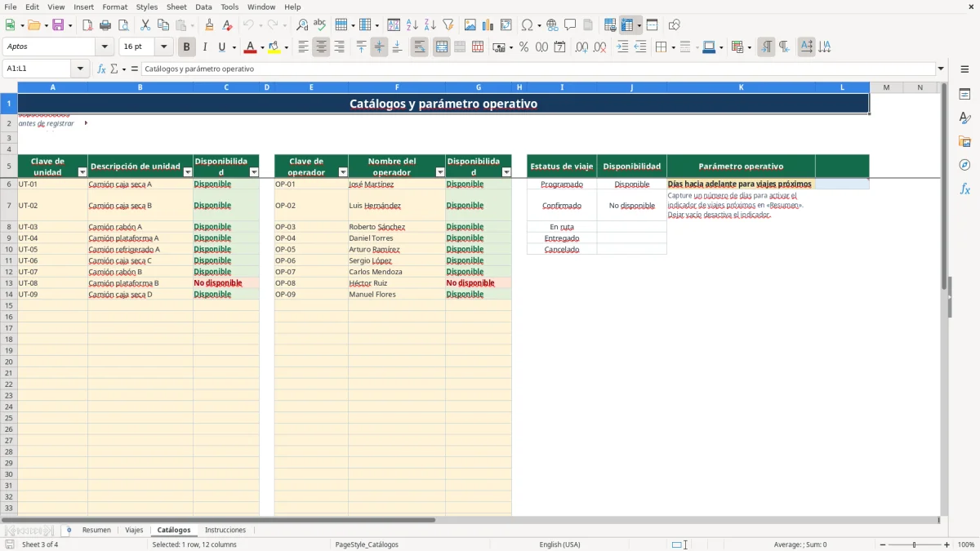
Task: Open the Format menu
Action: click(x=114, y=7)
